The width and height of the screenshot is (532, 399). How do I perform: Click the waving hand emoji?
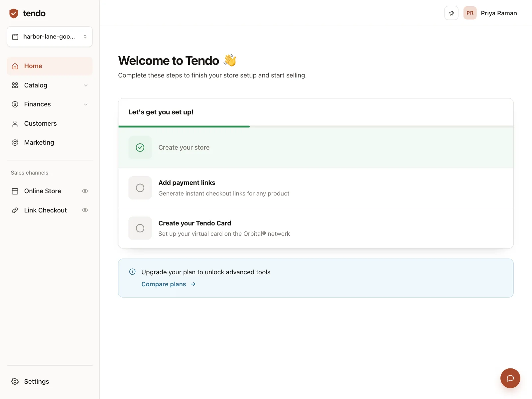[230, 60]
